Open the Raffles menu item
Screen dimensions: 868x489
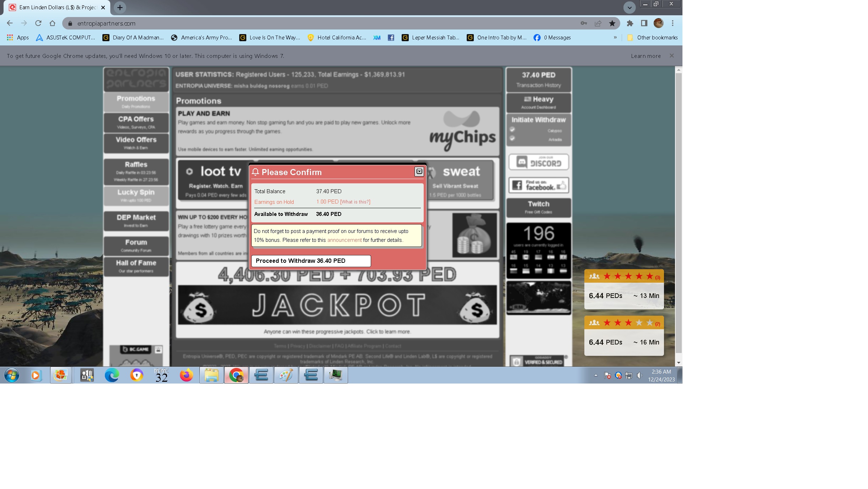tap(136, 172)
